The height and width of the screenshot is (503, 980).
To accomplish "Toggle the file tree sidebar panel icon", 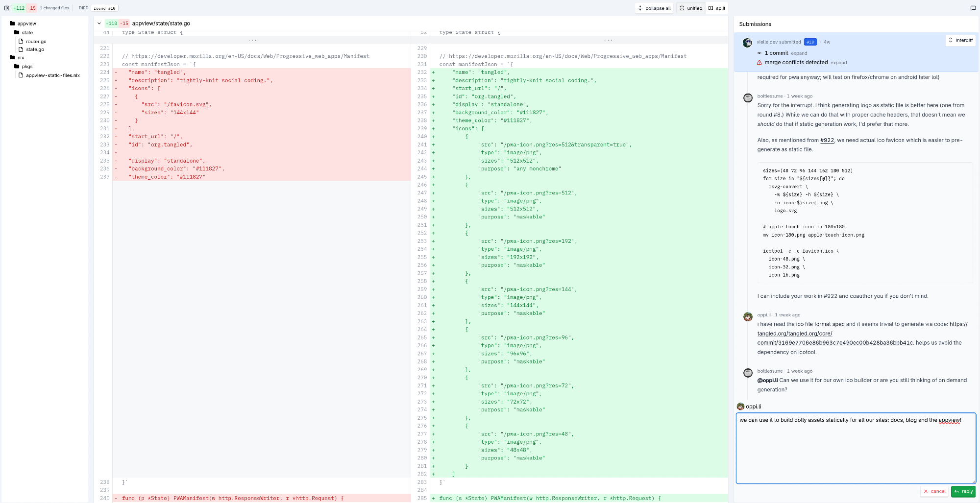I will [x=7, y=8].
